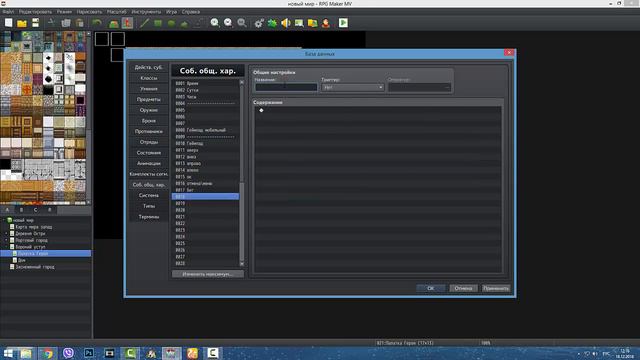Open the Plugin Manager puzzle icon

tap(272, 23)
